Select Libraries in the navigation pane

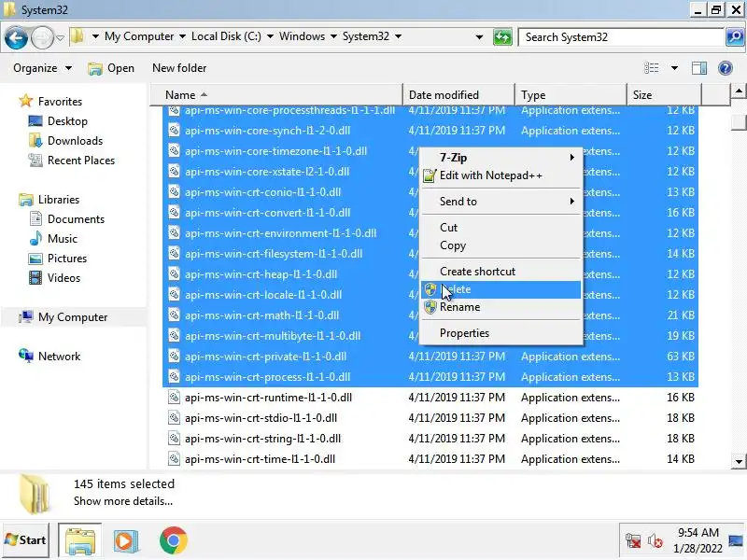pos(49,200)
